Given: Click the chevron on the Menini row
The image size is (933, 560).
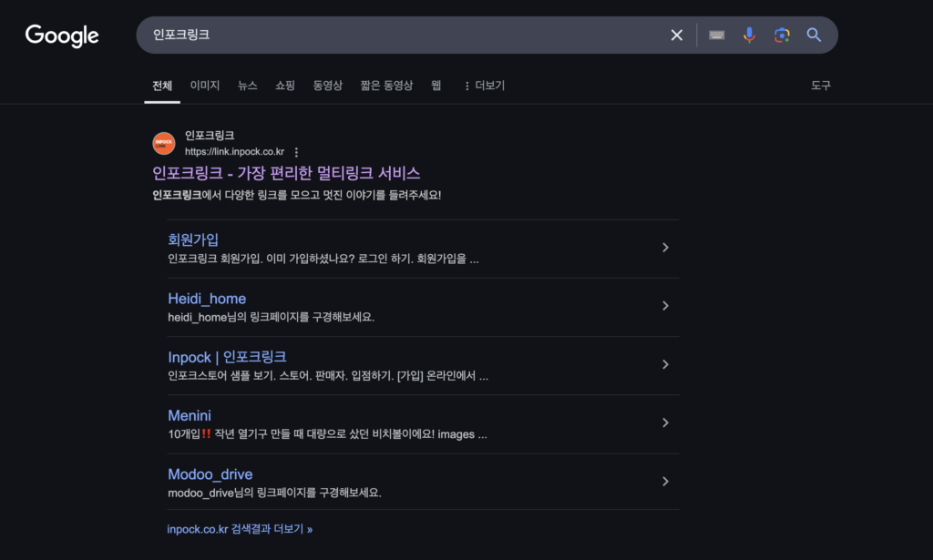Looking at the screenshot, I should [665, 423].
